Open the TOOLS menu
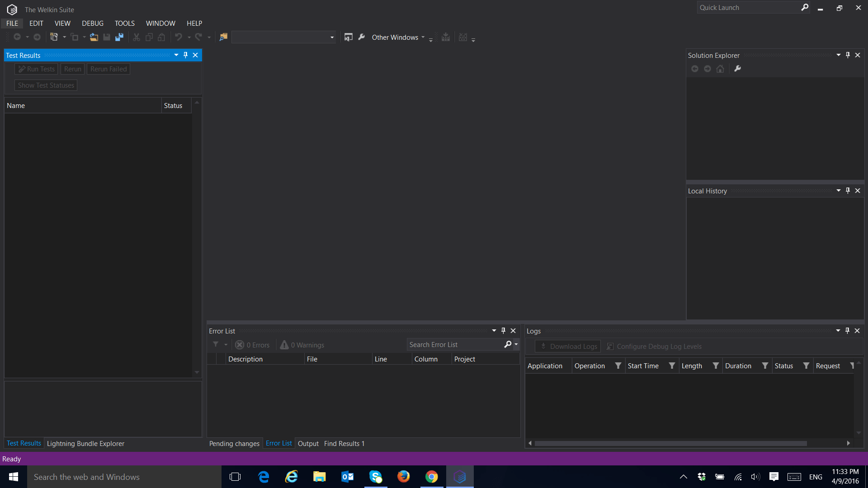This screenshot has height=488, width=868. coord(124,23)
